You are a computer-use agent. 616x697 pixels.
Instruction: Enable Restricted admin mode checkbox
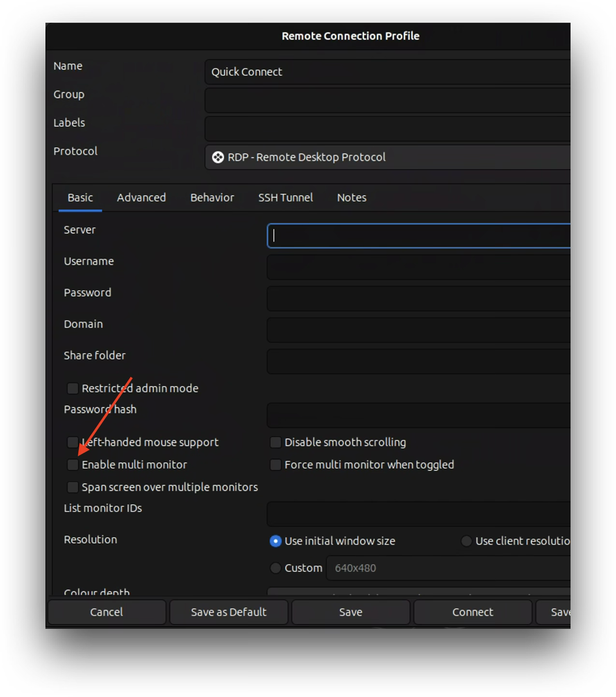coord(73,389)
